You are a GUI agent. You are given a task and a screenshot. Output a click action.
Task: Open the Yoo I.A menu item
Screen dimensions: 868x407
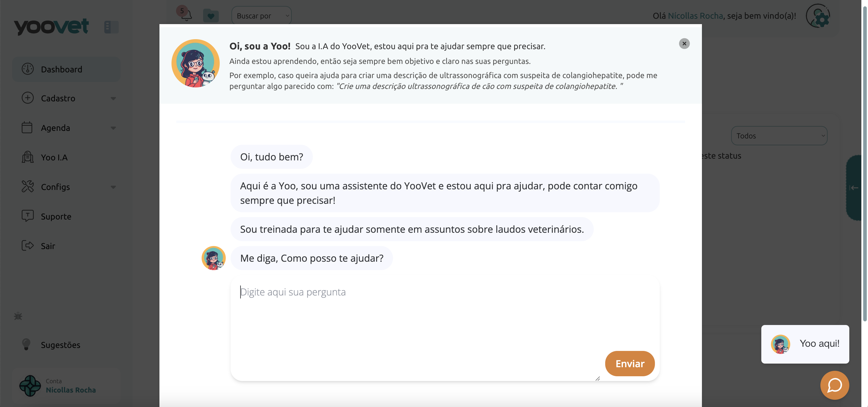point(54,157)
